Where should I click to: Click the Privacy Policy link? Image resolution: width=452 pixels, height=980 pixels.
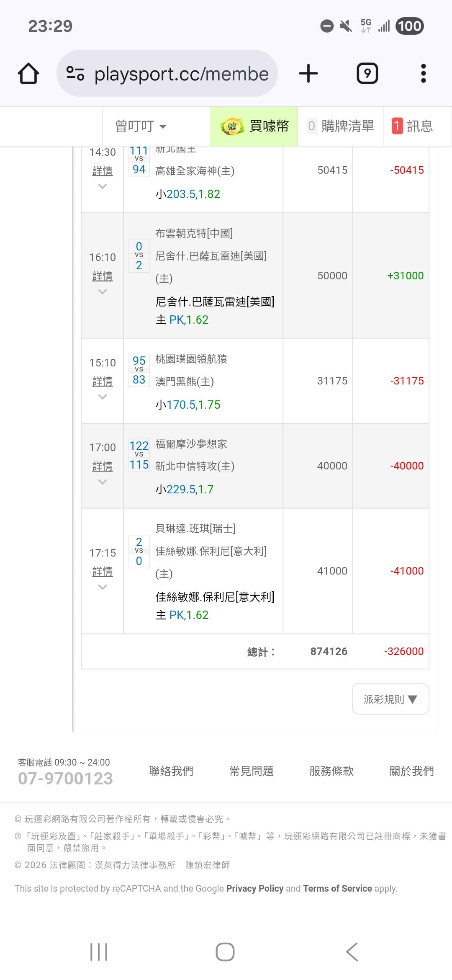coord(255,889)
